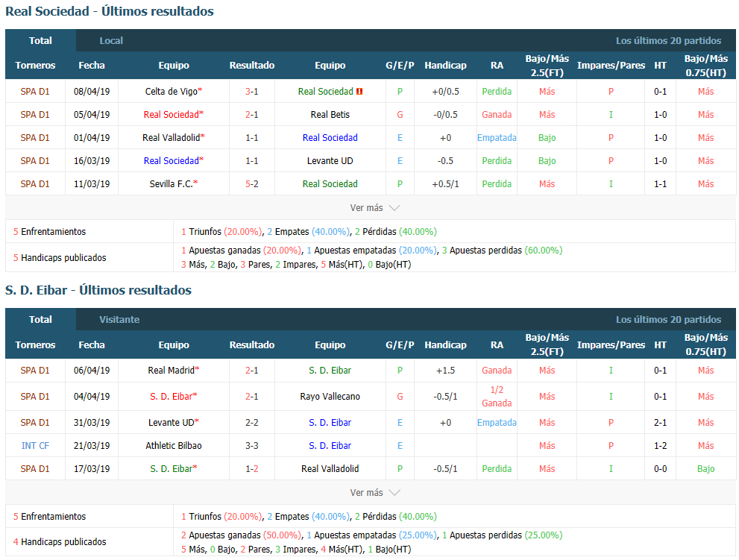Click 'S. D. Eibar - Últimos resultados' heading
Screen dimensions: 739x560
(x=98, y=290)
